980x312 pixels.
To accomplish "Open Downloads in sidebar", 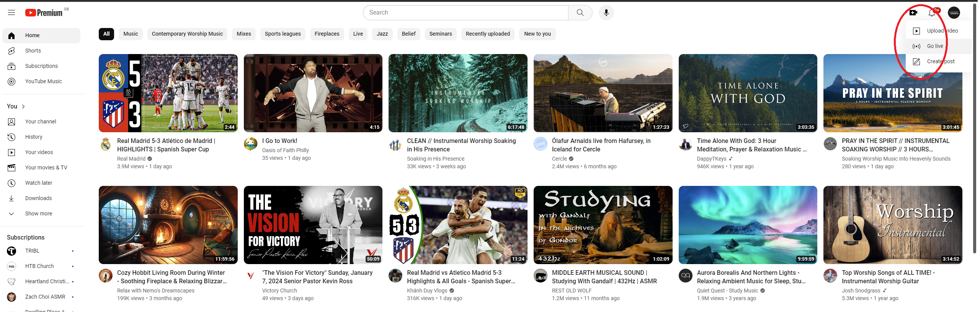I will tap(41, 198).
